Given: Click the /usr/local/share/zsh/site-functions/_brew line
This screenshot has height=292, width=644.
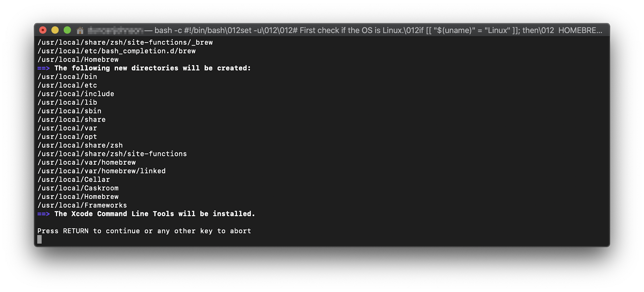Looking at the screenshot, I should 125,42.
